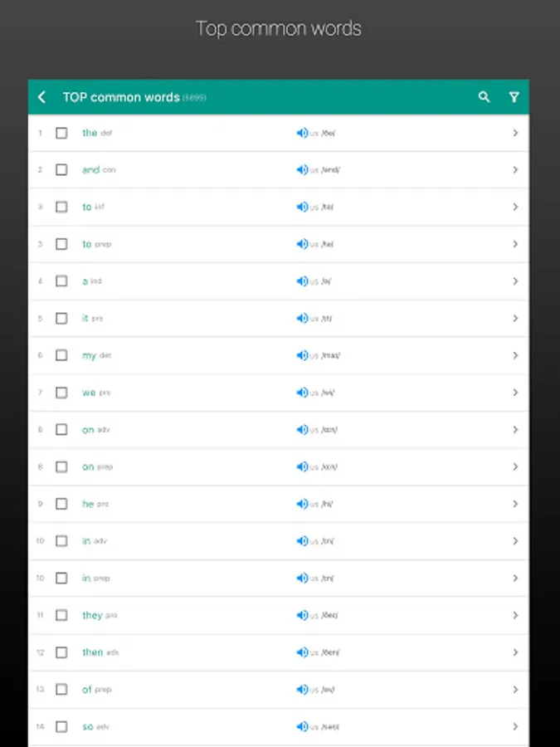Image resolution: width=560 pixels, height=747 pixels.
Task: Play pronunciation audio for 'he'
Action: pos(302,504)
